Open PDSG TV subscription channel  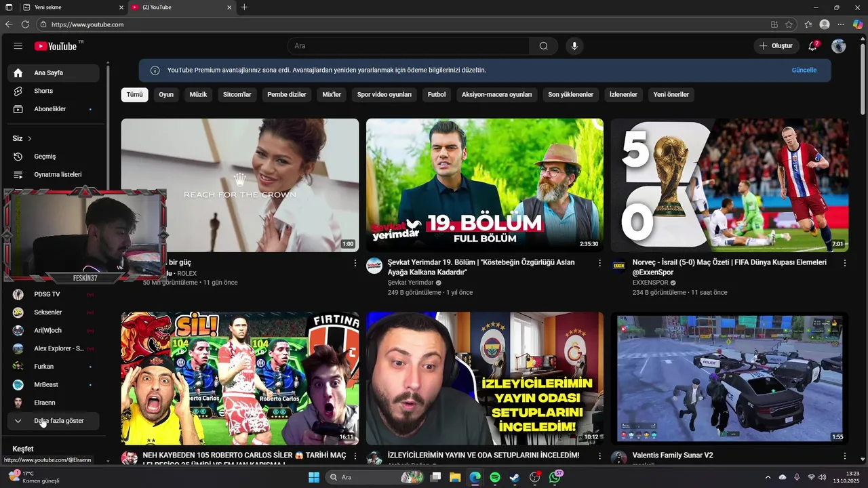[54, 294]
